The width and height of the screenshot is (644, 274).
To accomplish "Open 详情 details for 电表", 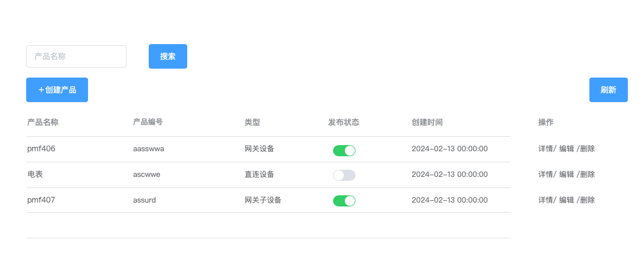I will click(545, 175).
